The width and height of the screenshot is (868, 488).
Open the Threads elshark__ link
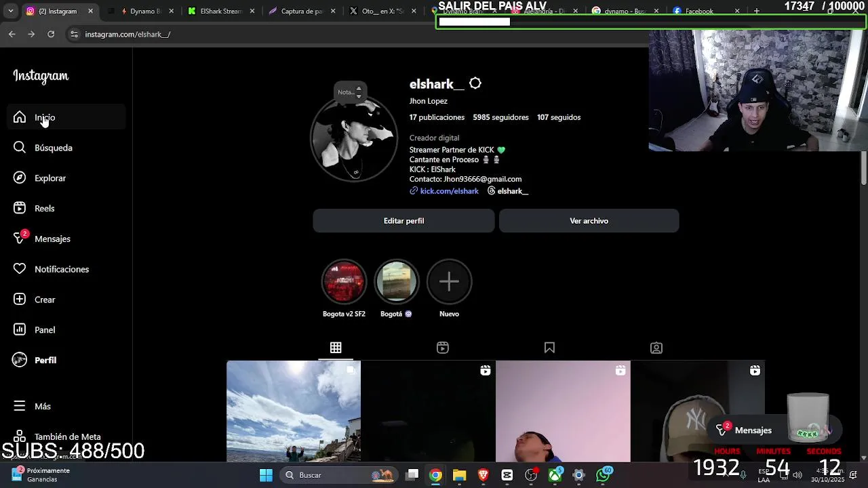[507, 191]
